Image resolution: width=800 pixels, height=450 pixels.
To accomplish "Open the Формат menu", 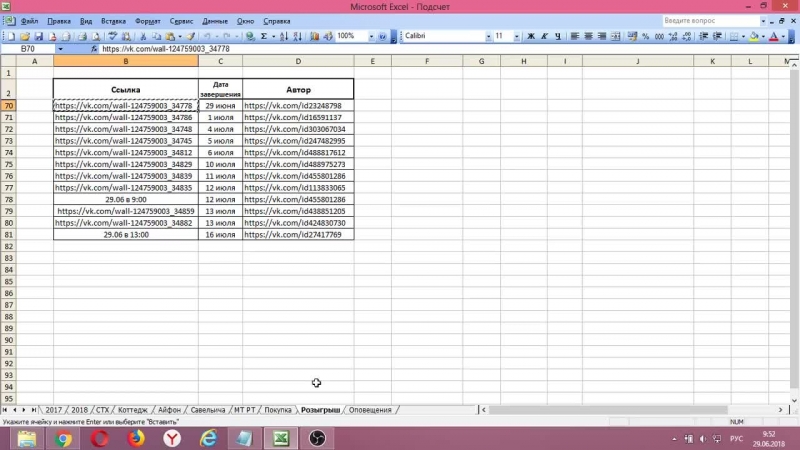I will [x=147, y=21].
